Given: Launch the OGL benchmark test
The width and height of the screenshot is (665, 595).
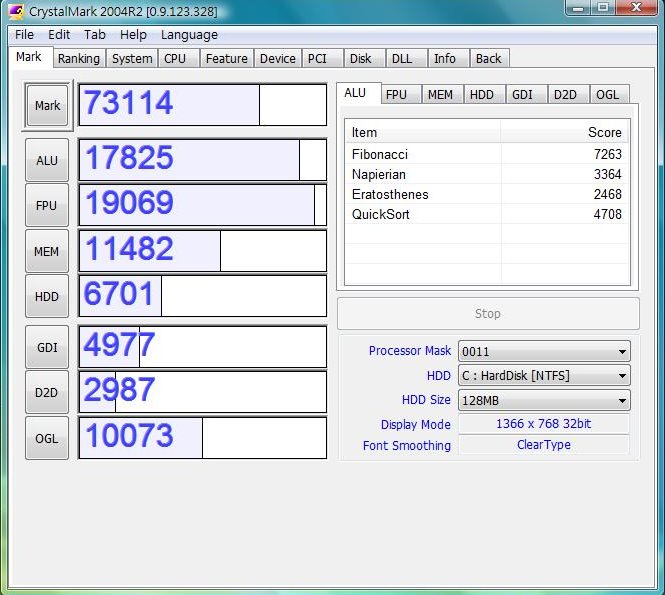Looking at the screenshot, I should 47,438.
